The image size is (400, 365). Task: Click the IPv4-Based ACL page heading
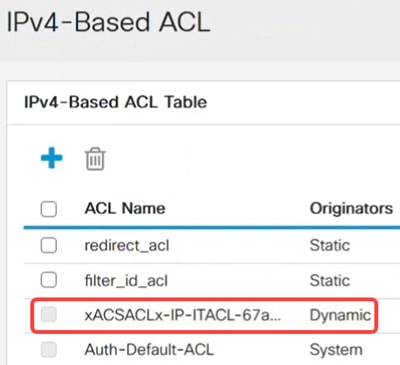(x=108, y=22)
